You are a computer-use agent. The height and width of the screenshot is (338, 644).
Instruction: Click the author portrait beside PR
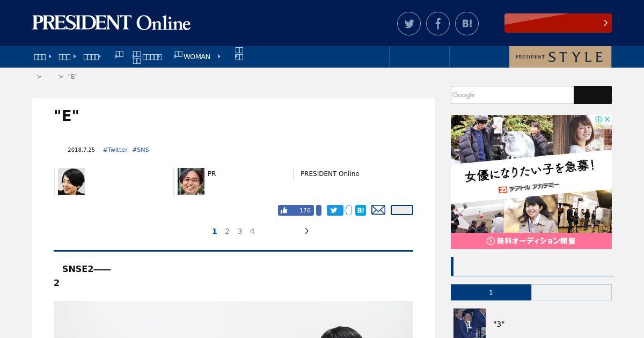click(191, 181)
